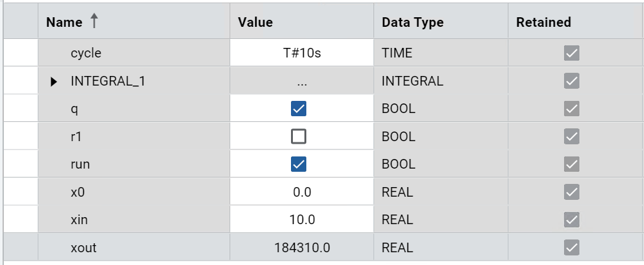Toggle Retained checkbox for r1

572,137
